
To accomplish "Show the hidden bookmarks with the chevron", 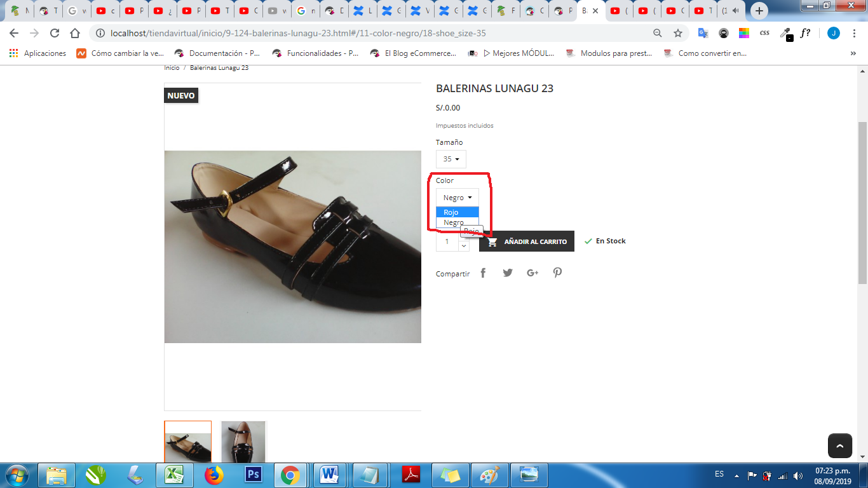I will point(853,53).
